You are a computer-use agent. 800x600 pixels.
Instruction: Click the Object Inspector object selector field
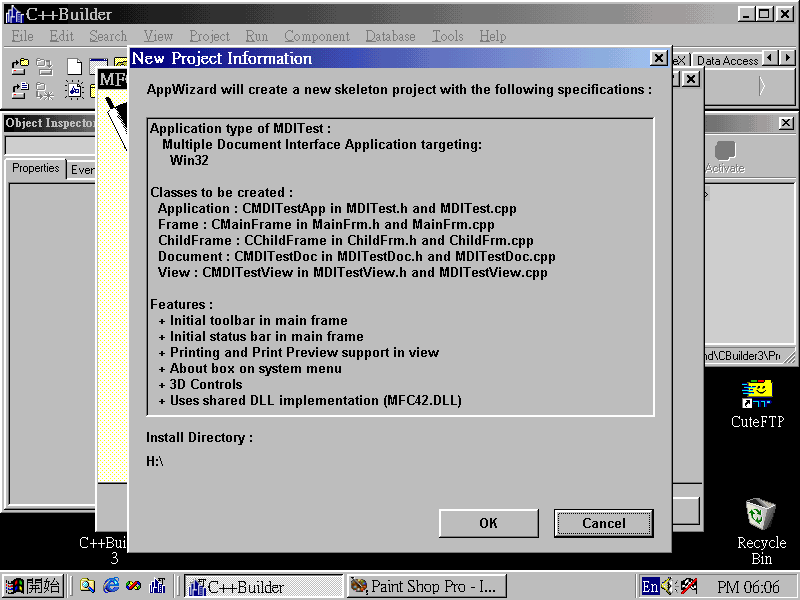(x=50, y=145)
